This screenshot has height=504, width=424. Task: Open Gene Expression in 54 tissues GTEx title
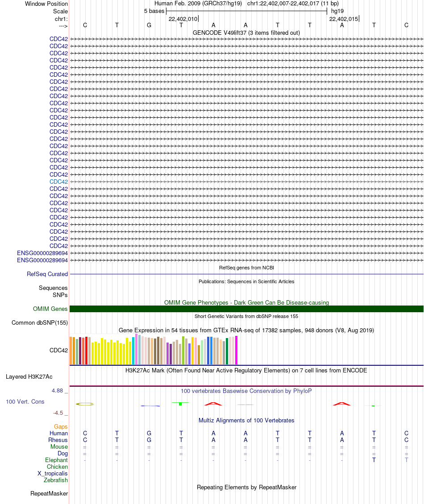pos(246,330)
